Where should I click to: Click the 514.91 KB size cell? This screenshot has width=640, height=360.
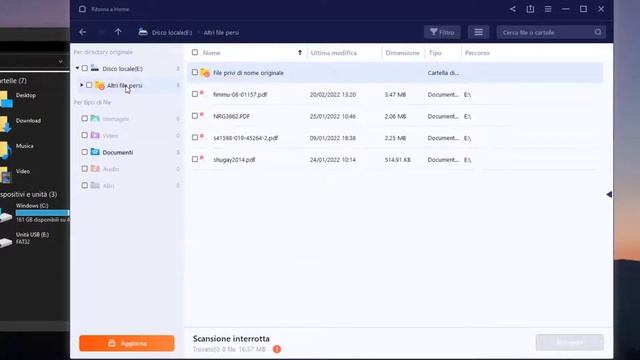pos(398,160)
